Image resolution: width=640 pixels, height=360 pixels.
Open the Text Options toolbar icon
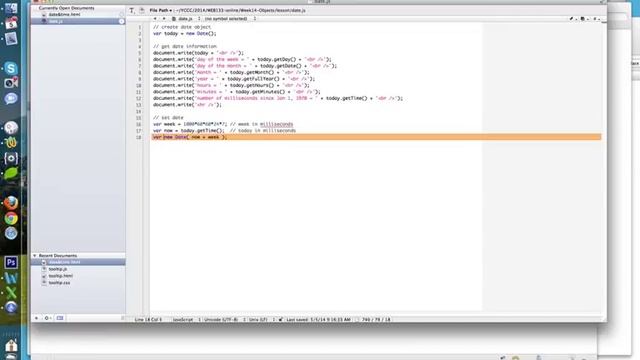pyautogui.click(x=131, y=11)
